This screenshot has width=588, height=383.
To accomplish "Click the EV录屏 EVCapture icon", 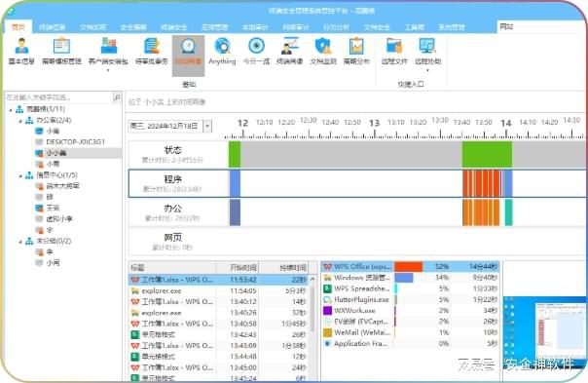I will point(327,322).
